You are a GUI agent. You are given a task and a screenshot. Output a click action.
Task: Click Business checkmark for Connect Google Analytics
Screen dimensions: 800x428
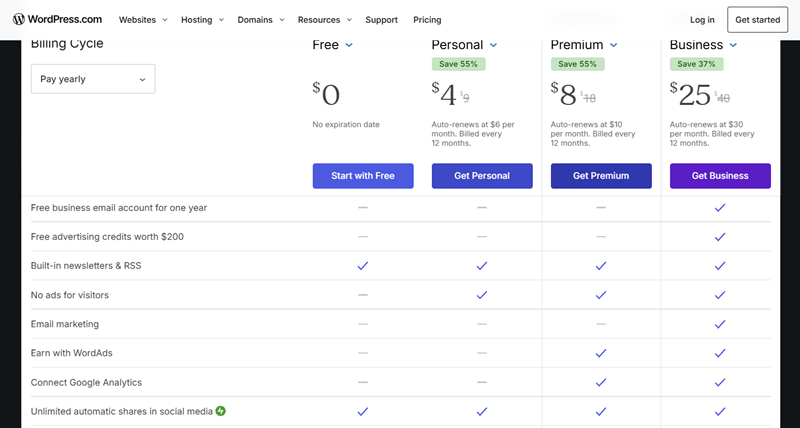(x=720, y=382)
